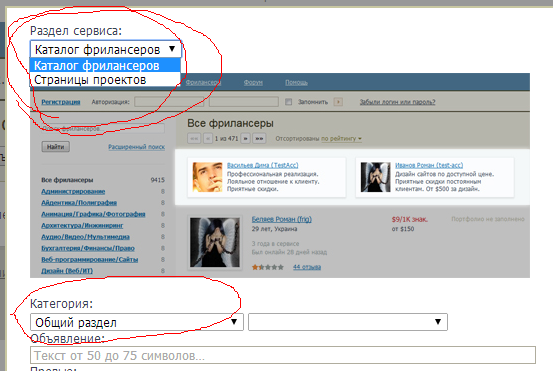Image resolution: width=553 pixels, height=371 pixels.
Task: Click the Фрилансеры tab in preview
Action: pyautogui.click(x=203, y=83)
